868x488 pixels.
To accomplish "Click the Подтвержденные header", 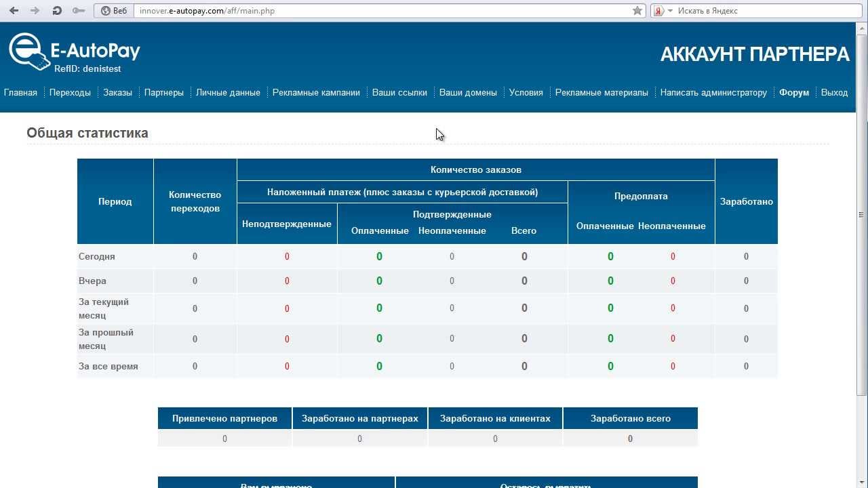I will [452, 214].
